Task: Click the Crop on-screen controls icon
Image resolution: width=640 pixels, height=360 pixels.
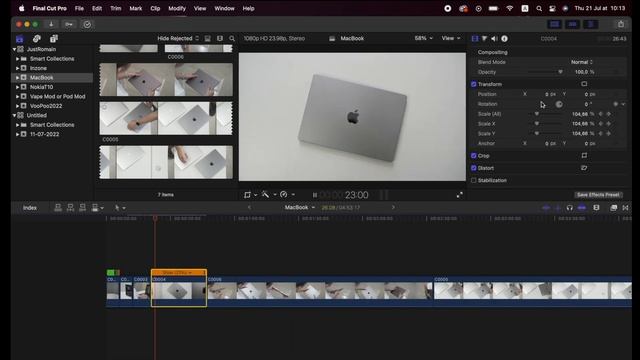Action: [x=584, y=155]
